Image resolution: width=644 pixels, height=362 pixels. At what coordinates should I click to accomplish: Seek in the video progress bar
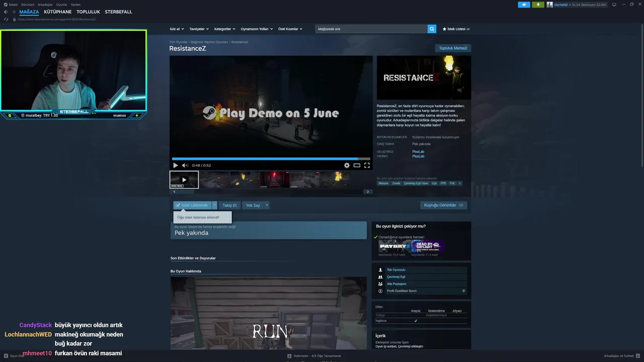(x=271, y=159)
